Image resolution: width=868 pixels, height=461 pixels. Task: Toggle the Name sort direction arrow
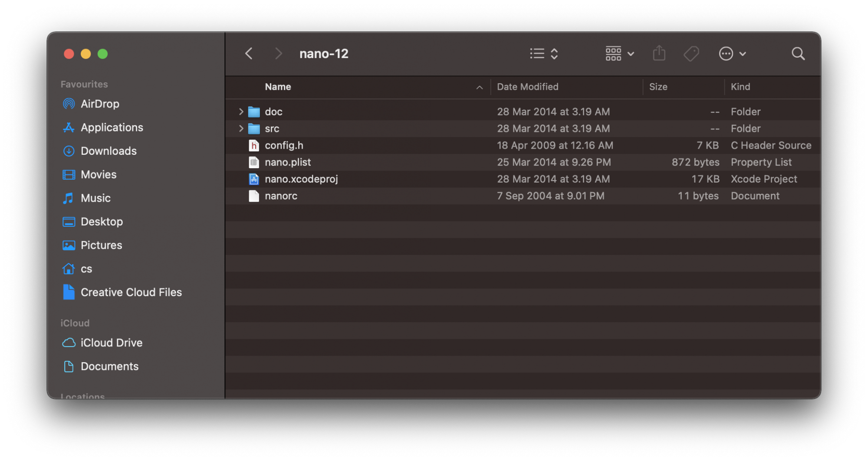[480, 87]
